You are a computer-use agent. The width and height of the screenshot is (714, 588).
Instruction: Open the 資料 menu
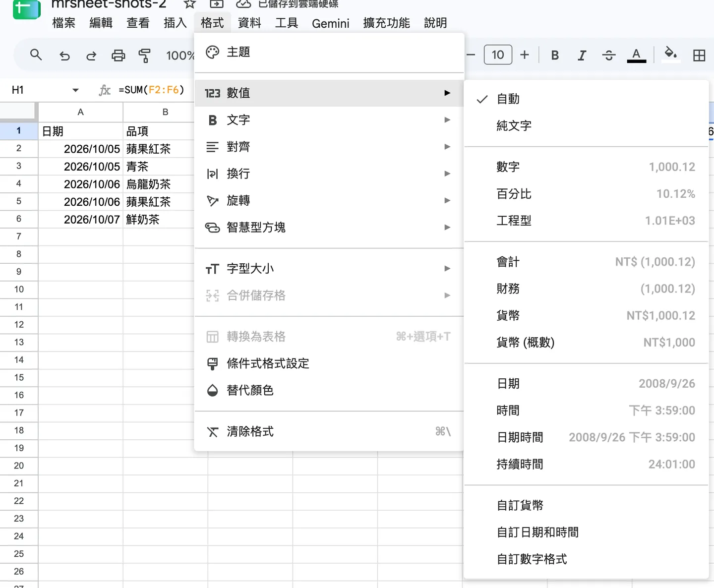pyautogui.click(x=249, y=23)
